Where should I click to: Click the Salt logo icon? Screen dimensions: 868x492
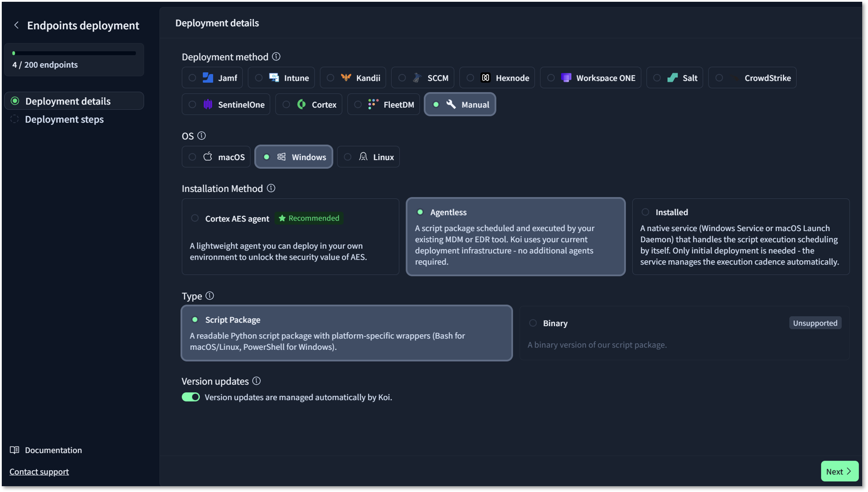(x=673, y=78)
